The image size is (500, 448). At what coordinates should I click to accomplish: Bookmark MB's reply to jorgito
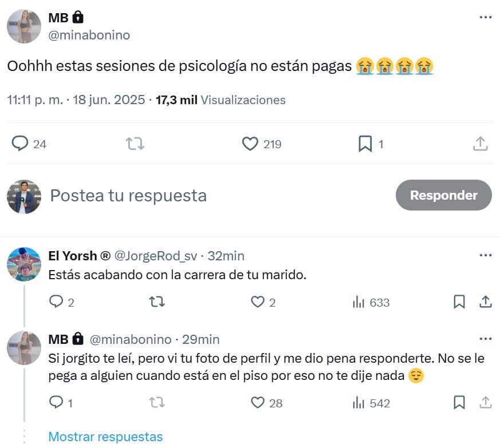pyautogui.click(x=459, y=403)
